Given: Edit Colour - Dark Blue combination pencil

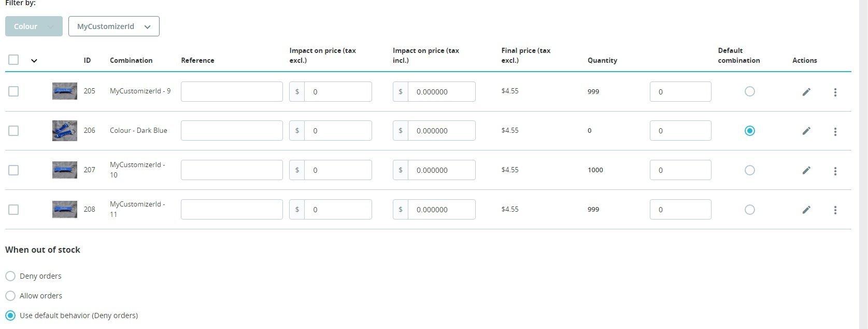Looking at the screenshot, I should click(806, 131).
